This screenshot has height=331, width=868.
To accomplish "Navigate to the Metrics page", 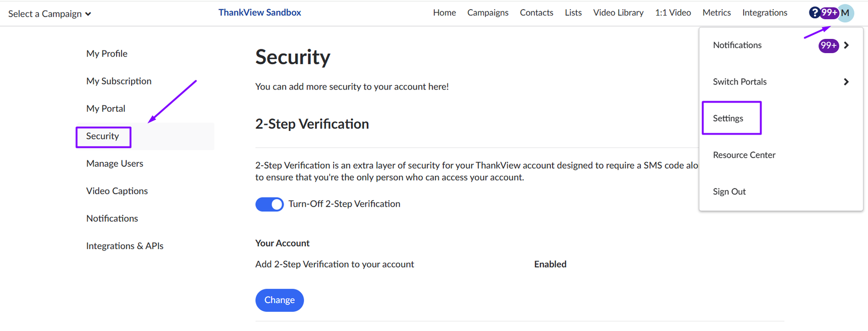I will (716, 13).
